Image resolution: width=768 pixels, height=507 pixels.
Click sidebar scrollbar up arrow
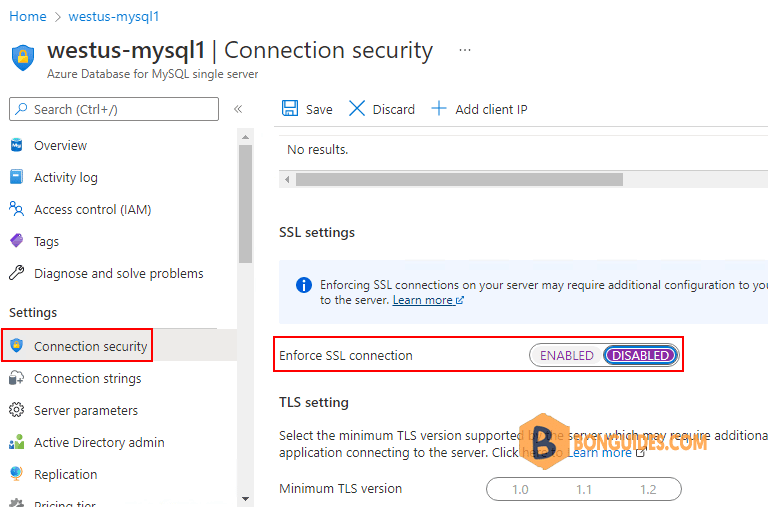pyautogui.click(x=245, y=137)
